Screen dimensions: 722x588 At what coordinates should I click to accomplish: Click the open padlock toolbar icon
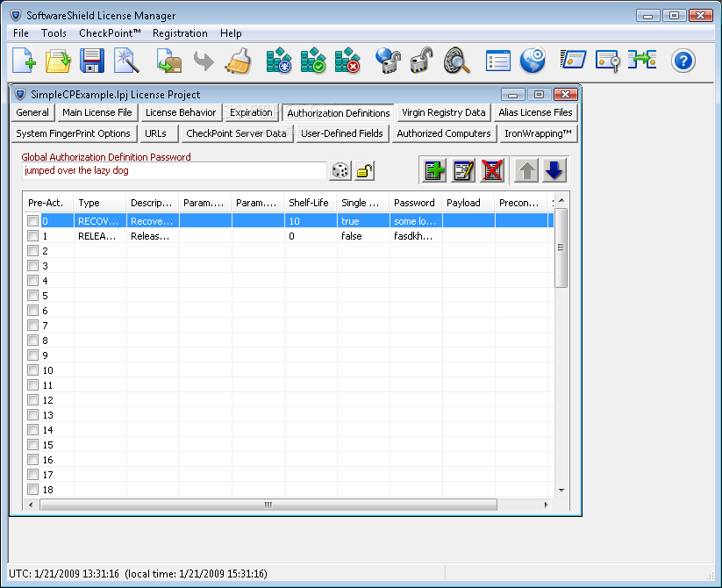point(422,61)
